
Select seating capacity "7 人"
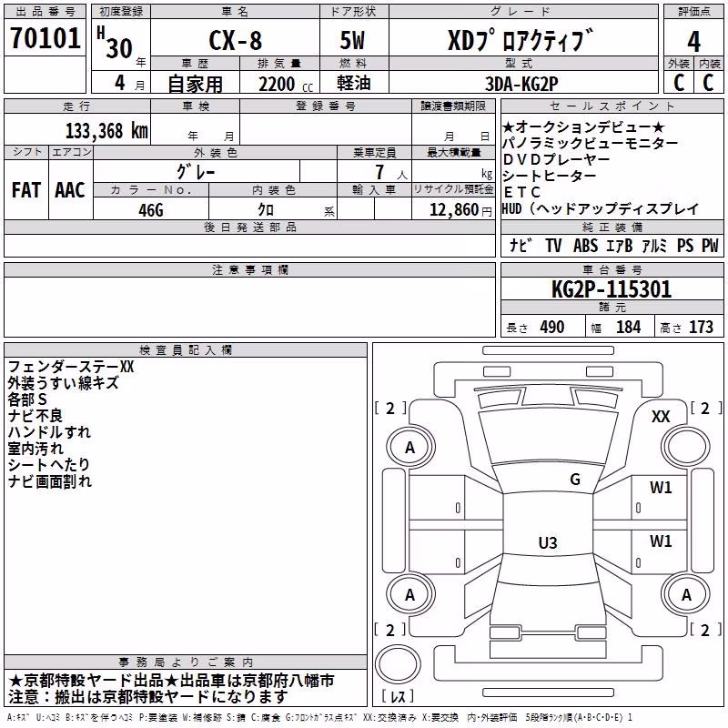[391, 172]
